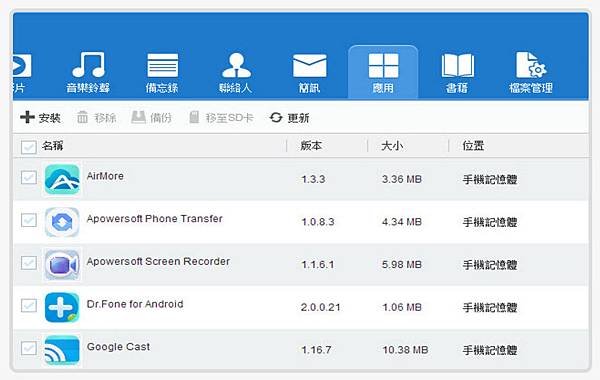Select the Apowersoft Screen Recorder name

coord(158,261)
